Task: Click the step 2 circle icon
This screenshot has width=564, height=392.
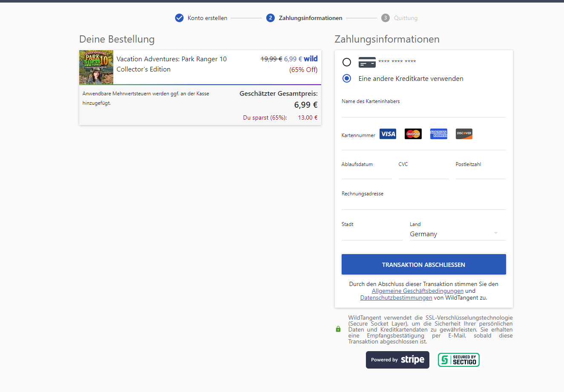Action: [x=270, y=18]
